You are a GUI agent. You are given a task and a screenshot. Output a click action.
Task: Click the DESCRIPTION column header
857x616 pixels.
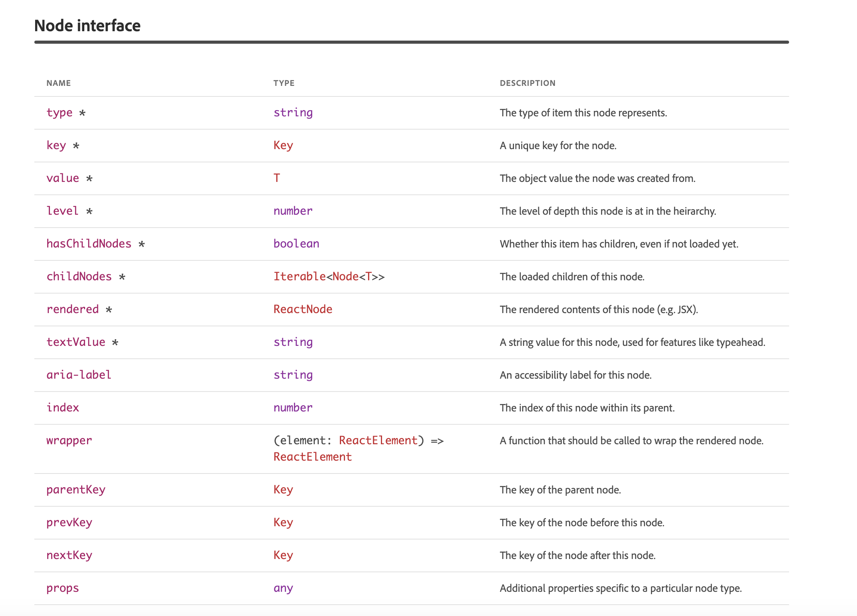(x=528, y=83)
